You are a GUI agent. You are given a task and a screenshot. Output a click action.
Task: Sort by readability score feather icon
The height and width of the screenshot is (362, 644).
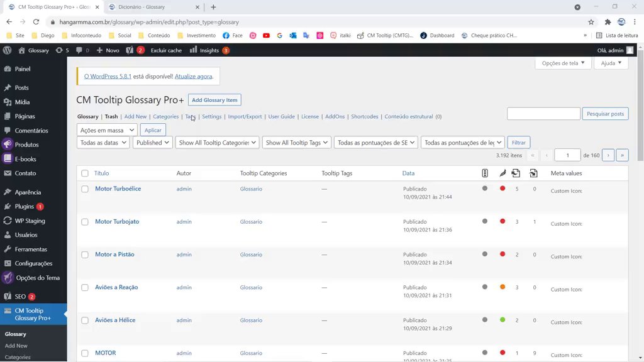(502, 173)
